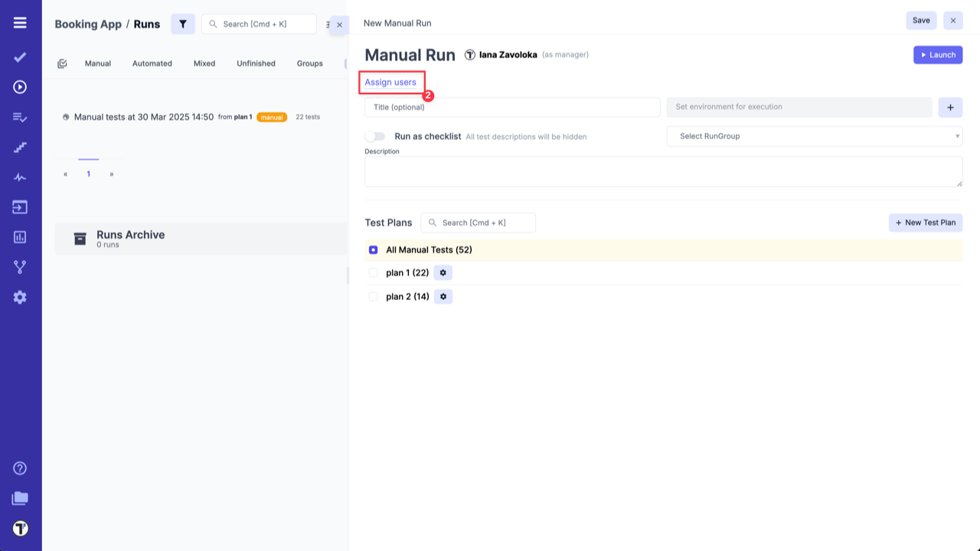Click page 1 in the runs pagination
The image size is (980, 551).
[88, 173]
